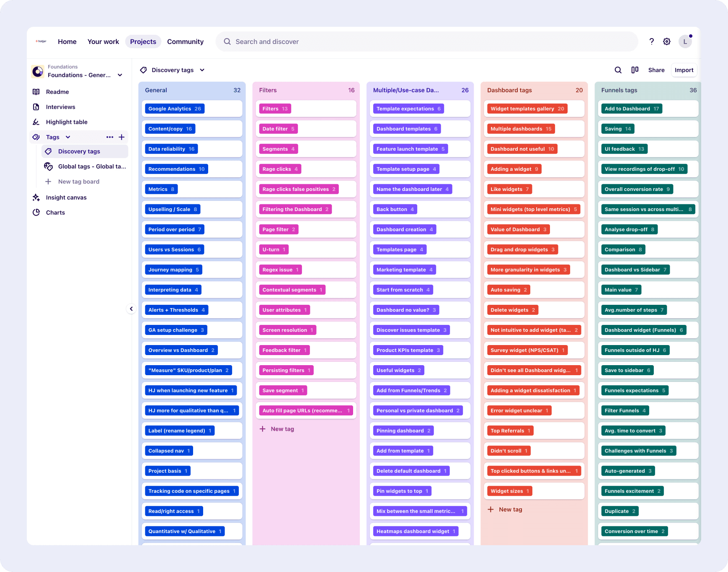This screenshot has width=728, height=572.
Task: Click General column header
Action: (192, 90)
